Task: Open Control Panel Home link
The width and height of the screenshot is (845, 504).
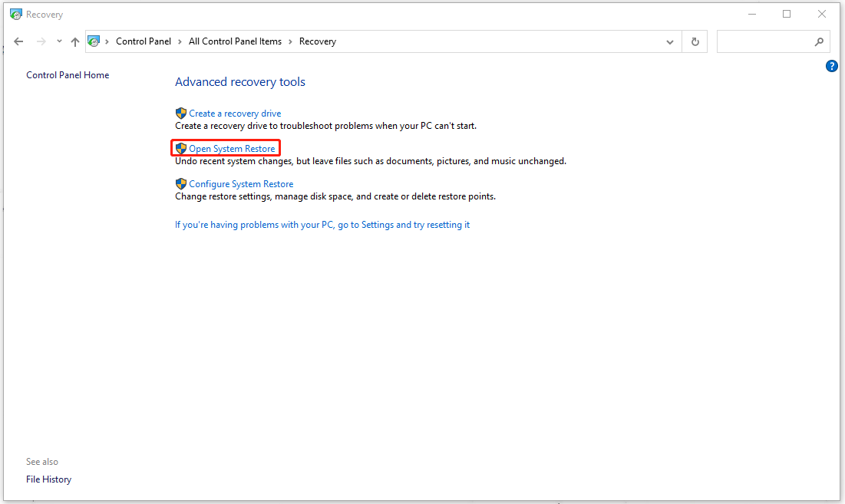Action: coord(68,75)
